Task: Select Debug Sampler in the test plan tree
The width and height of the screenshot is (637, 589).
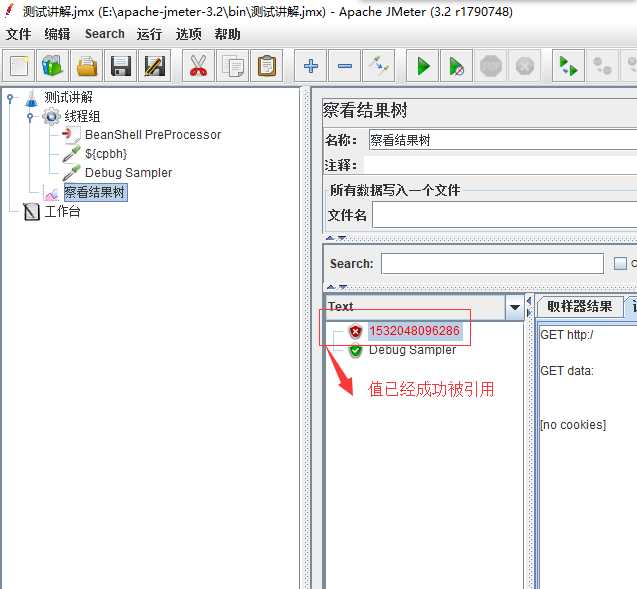Action: (128, 173)
